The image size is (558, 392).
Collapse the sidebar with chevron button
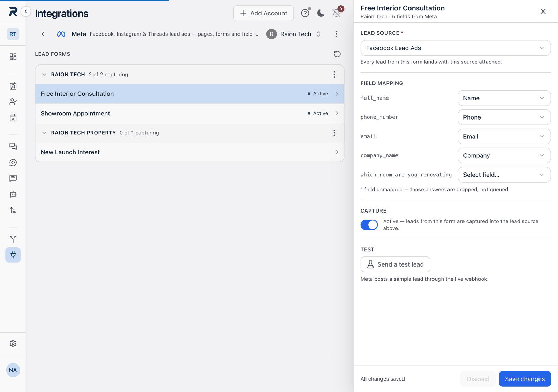click(x=26, y=11)
